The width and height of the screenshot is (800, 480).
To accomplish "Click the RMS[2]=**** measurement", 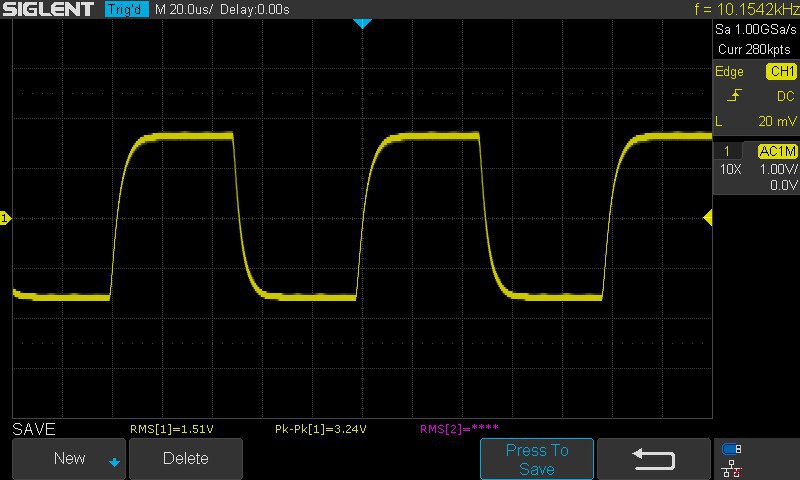I will (459, 428).
